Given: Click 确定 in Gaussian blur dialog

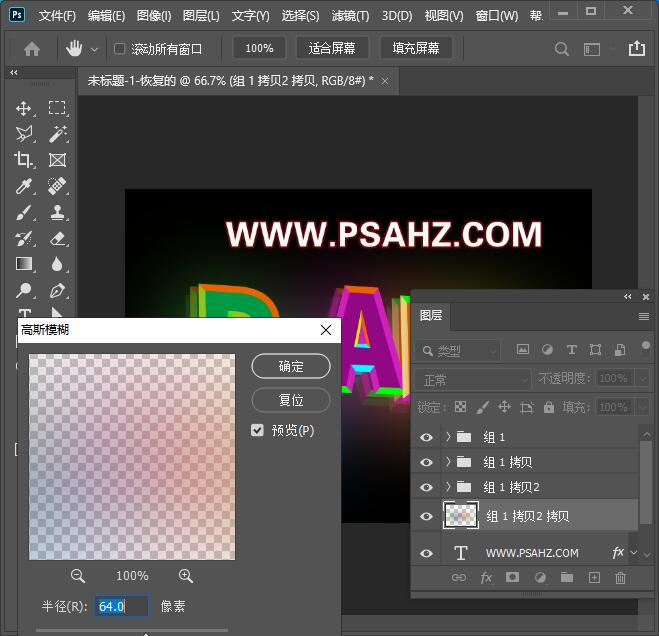Looking at the screenshot, I should tap(291, 366).
